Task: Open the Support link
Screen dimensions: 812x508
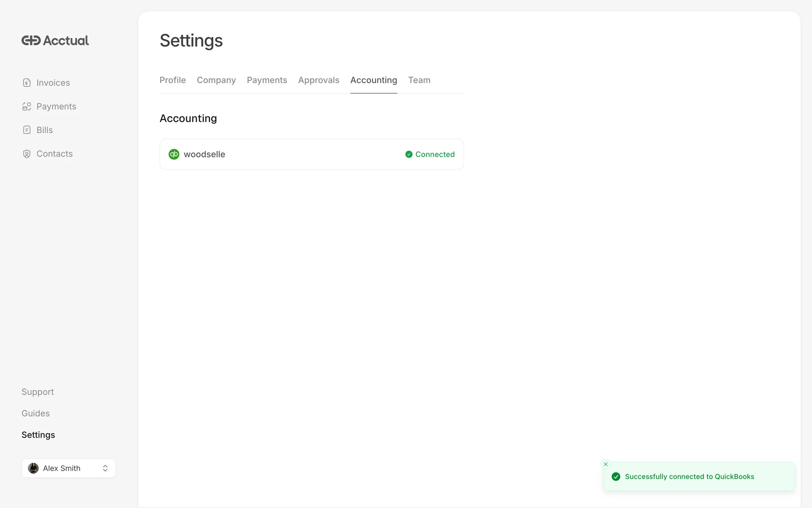Action: pyautogui.click(x=38, y=392)
